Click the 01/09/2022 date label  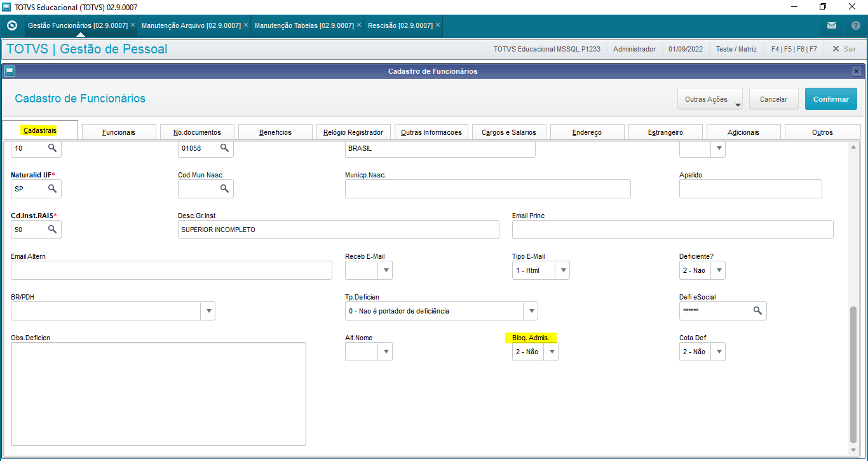686,49
